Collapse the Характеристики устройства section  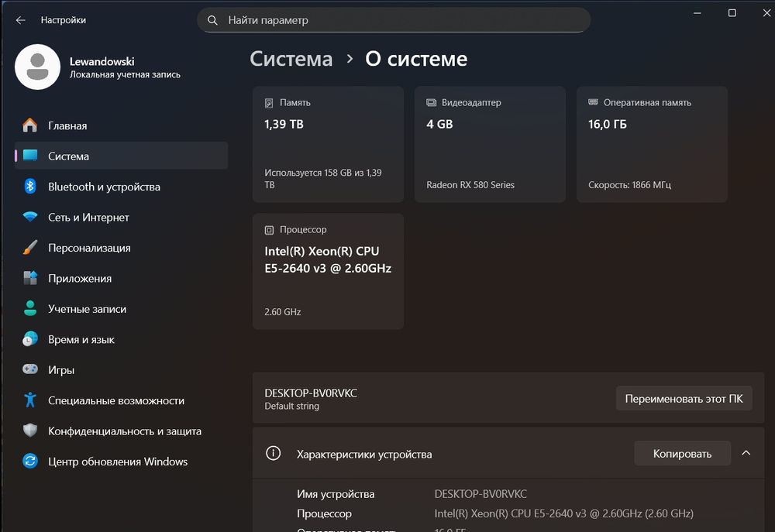(x=746, y=453)
